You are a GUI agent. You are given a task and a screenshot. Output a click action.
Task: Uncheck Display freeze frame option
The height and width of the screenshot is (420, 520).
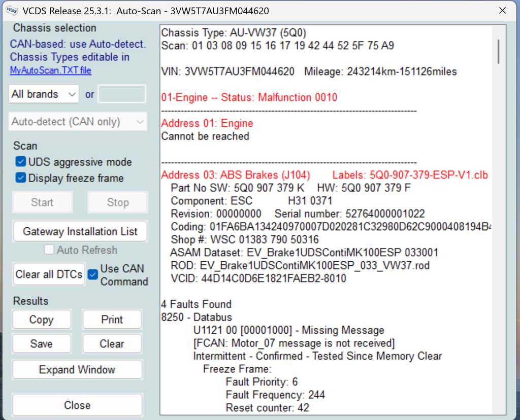click(x=20, y=178)
